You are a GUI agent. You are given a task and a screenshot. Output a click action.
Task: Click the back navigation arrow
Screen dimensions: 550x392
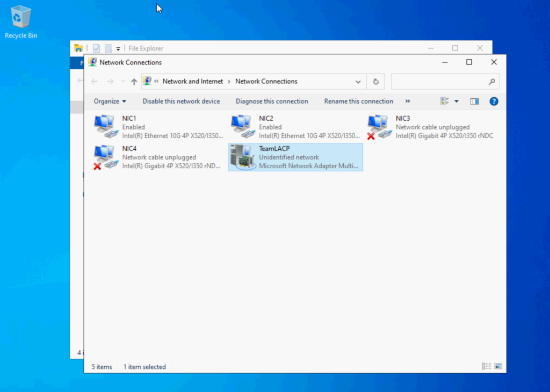94,81
